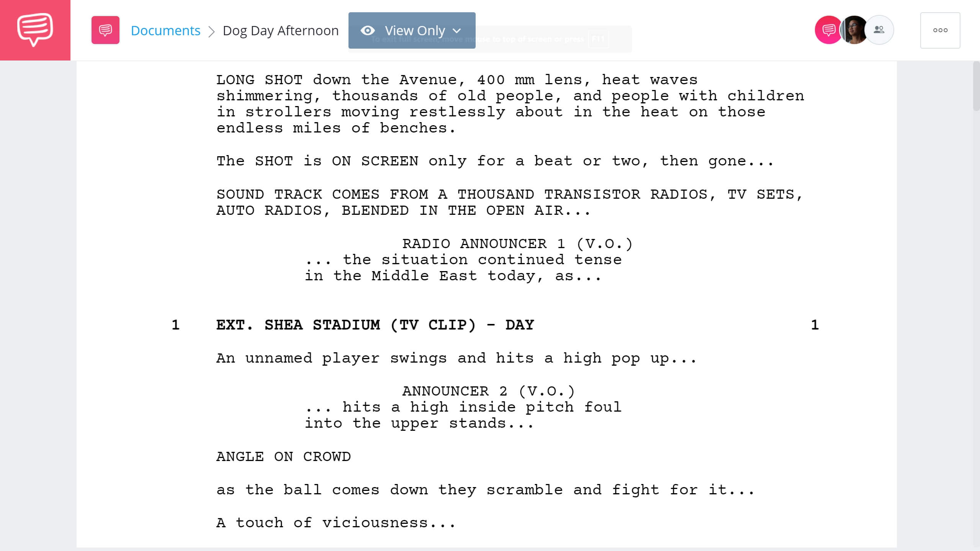Viewport: 980px width, 551px height.
Task: Click the Dog Day Afternoon document title
Action: coord(280,29)
